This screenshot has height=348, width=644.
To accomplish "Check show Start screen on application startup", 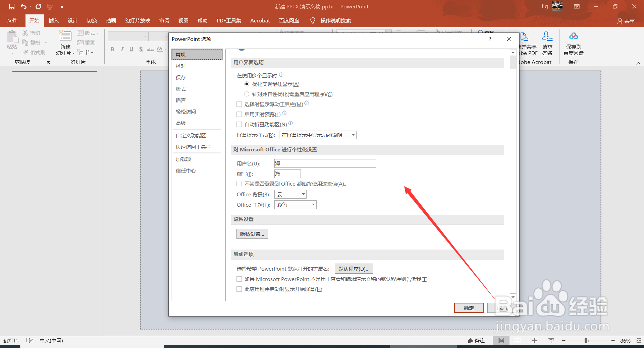I will tap(239, 289).
